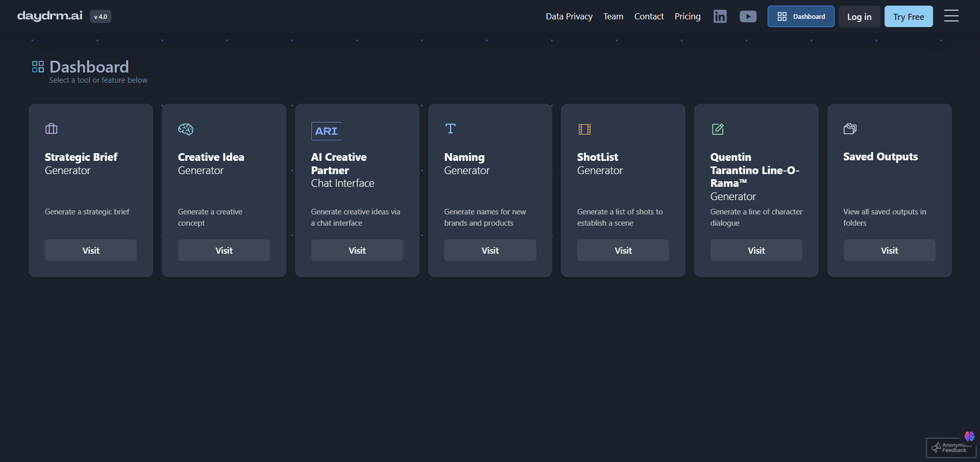The width and height of the screenshot is (980, 462).
Task: Click the T icon on Naming Generator card
Action: (451, 129)
